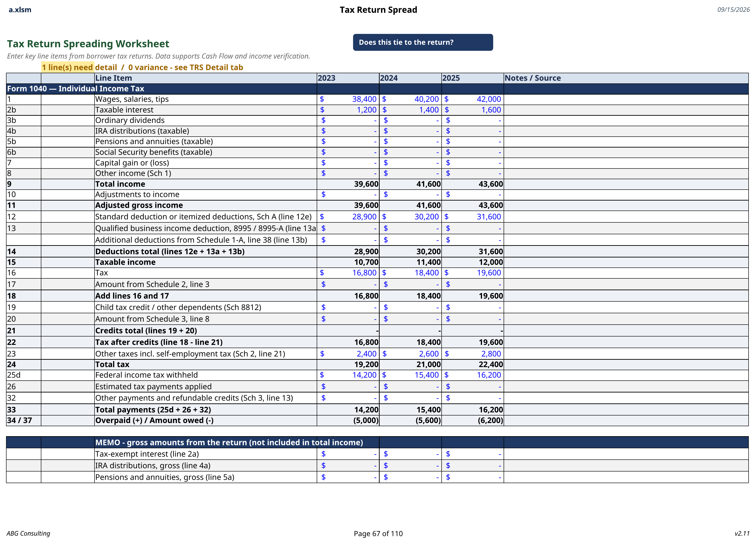Click the 'Tax Return Spreading Worksheet' title
The width and height of the screenshot is (756, 544).
click(x=88, y=44)
